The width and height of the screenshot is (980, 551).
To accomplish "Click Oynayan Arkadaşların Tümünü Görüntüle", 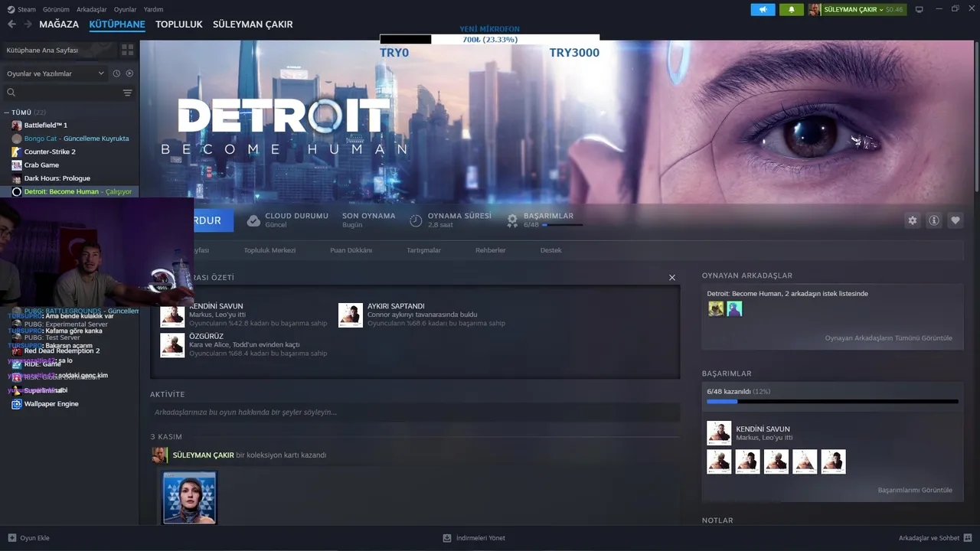I will pyautogui.click(x=888, y=338).
